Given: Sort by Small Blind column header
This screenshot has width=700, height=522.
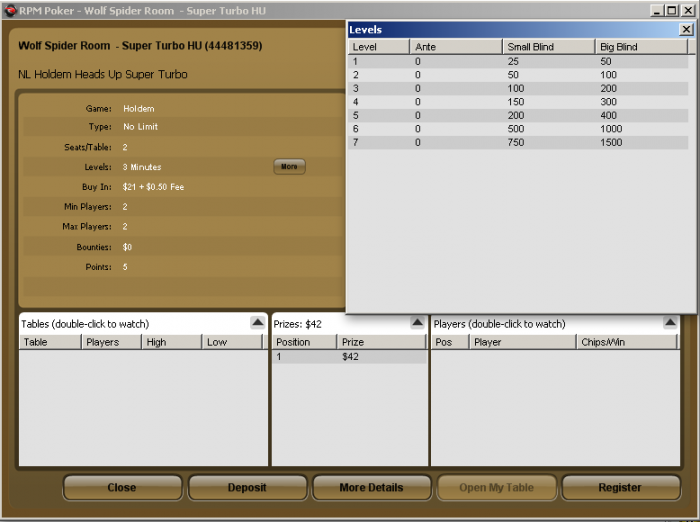Looking at the screenshot, I should [549, 46].
